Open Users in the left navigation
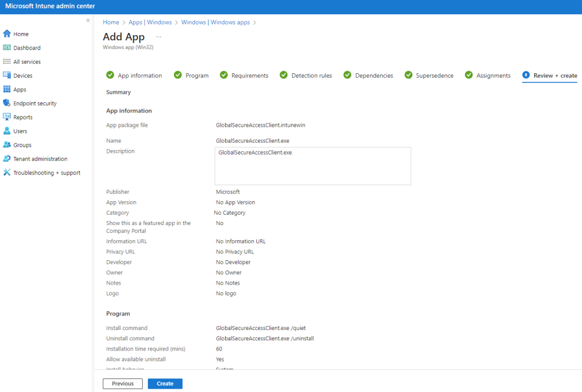This screenshot has width=582, height=392. [x=20, y=131]
